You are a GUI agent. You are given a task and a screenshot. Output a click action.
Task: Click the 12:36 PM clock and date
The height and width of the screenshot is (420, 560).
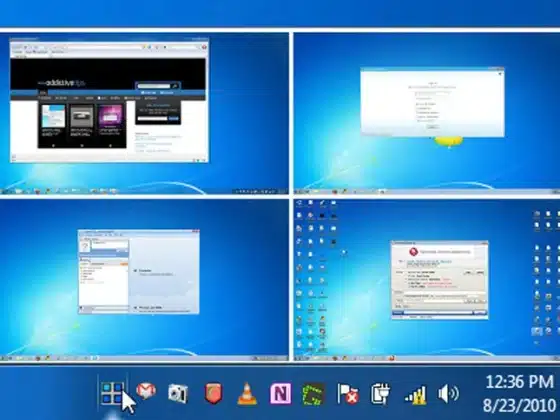point(519,394)
